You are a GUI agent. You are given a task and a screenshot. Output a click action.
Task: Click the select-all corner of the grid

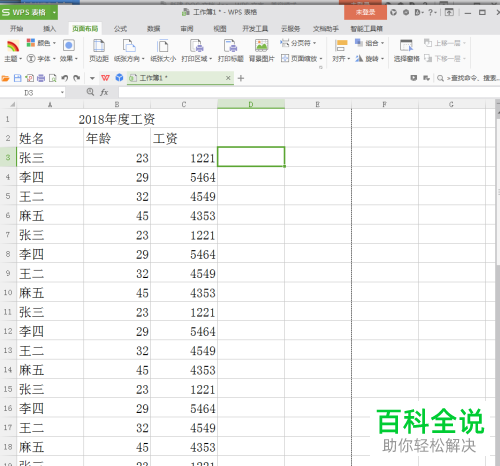click(8, 104)
